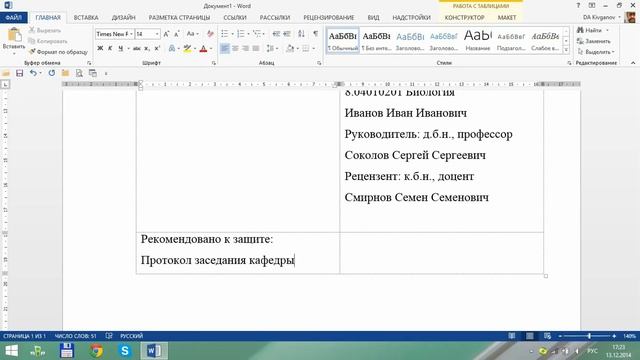Apply the Обычный (Normal) style
Image resolution: width=640 pixels, height=360 pixels.
pyautogui.click(x=343, y=40)
